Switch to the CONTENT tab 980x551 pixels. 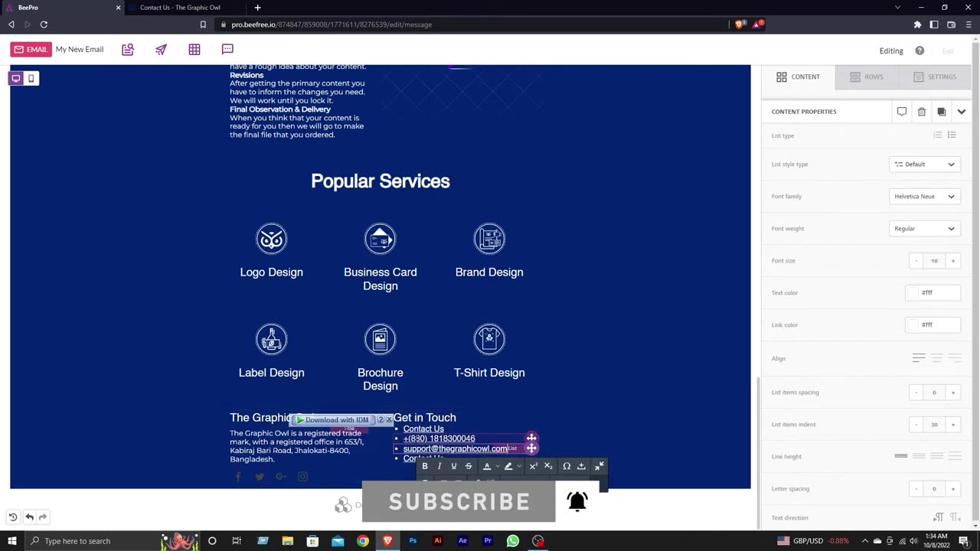(x=799, y=77)
